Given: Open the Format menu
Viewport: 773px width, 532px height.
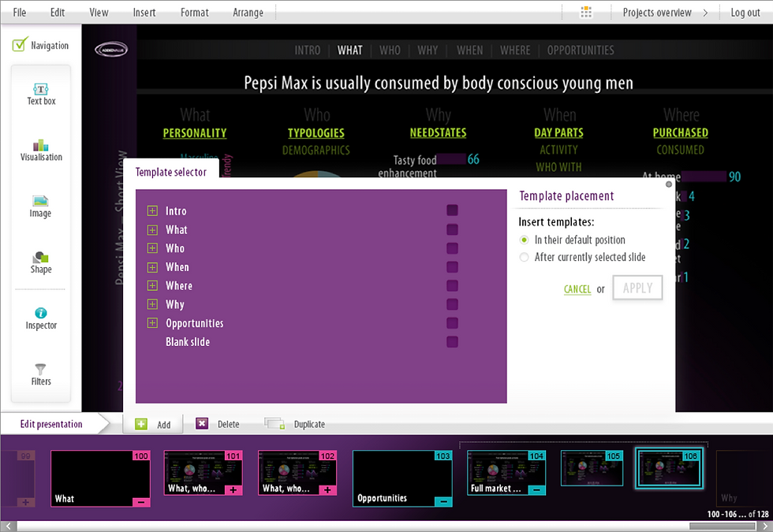Looking at the screenshot, I should click(194, 13).
